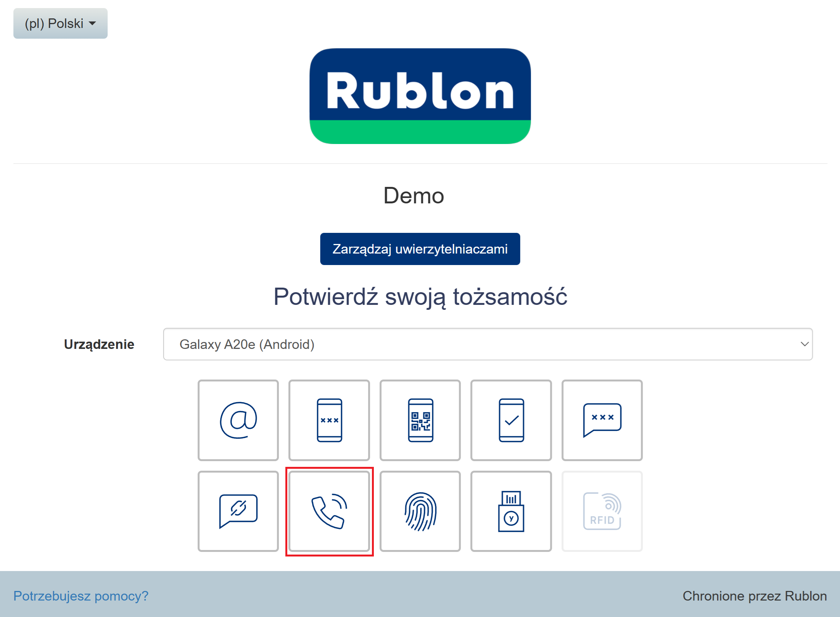Click the Urządzenie field label
Screen dimensions: 840x617
(x=99, y=344)
